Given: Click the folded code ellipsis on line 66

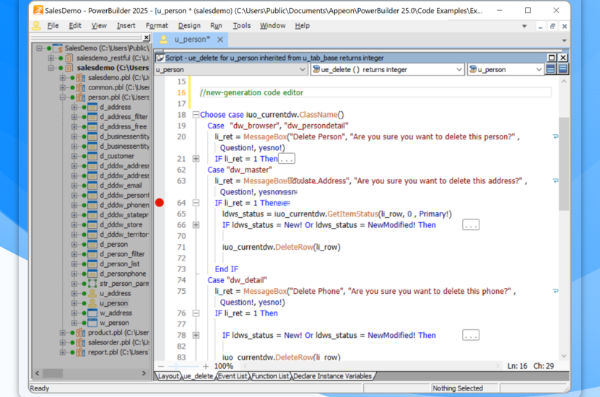Looking at the screenshot, I should 470,225.
